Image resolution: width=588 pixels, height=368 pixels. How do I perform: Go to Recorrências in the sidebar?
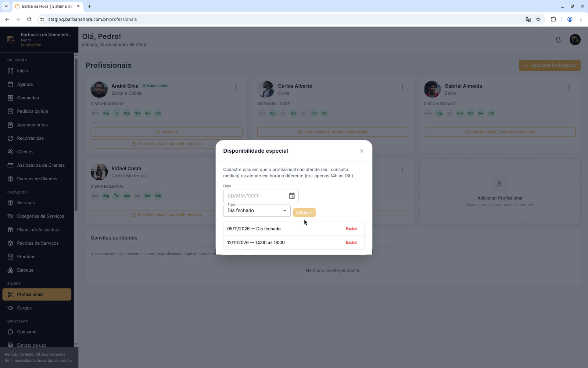37,138
